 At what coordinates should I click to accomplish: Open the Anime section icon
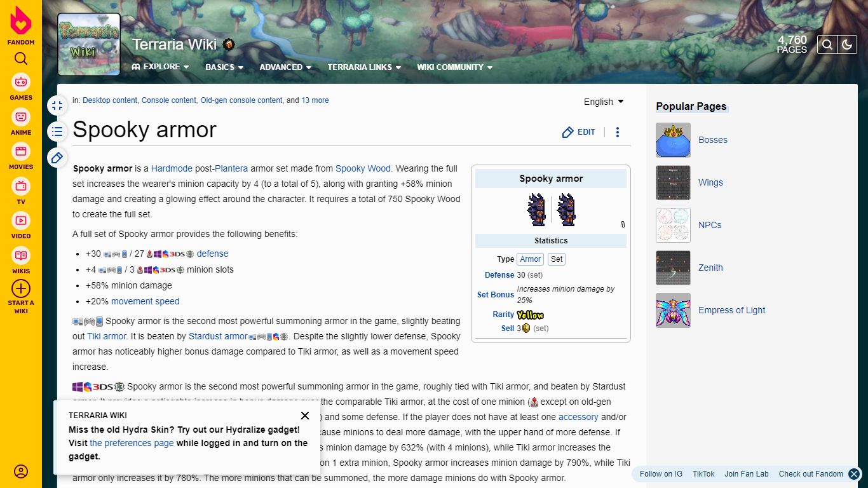21,117
